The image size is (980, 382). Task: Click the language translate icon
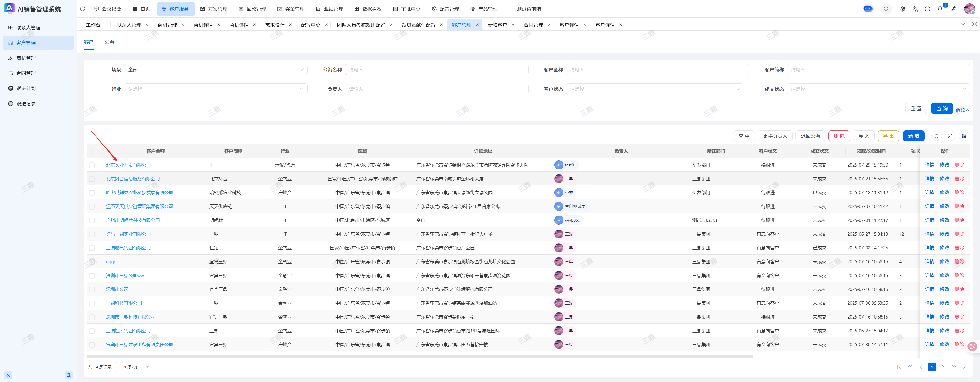pyautogui.click(x=915, y=9)
